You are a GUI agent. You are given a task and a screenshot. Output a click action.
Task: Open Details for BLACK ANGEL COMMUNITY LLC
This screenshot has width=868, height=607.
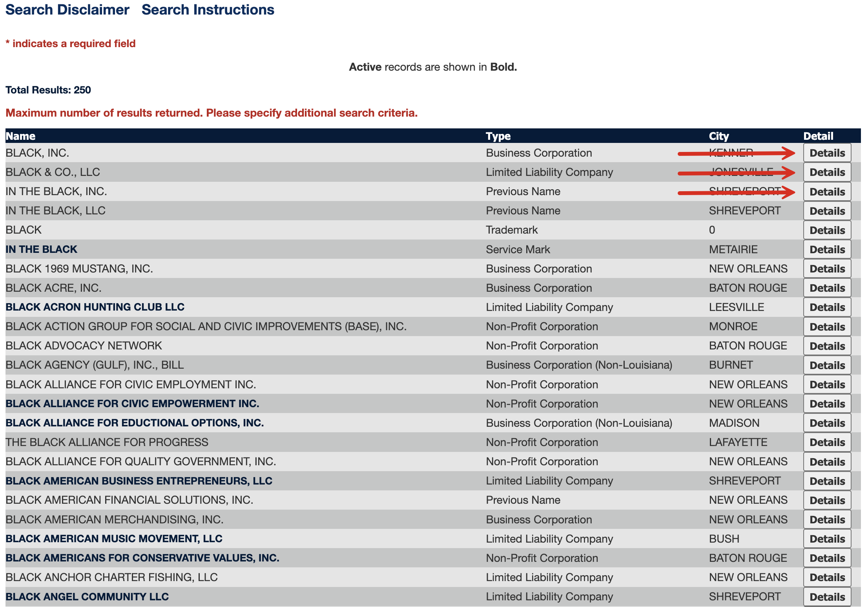(827, 597)
